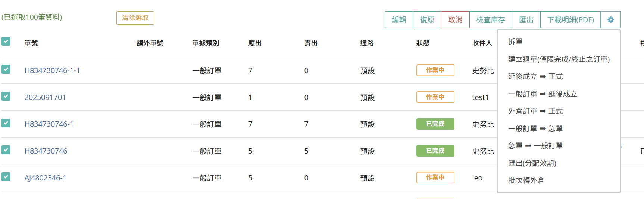Click the gear settings icon
The height and width of the screenshot is (199, 644).
point(610,20)
